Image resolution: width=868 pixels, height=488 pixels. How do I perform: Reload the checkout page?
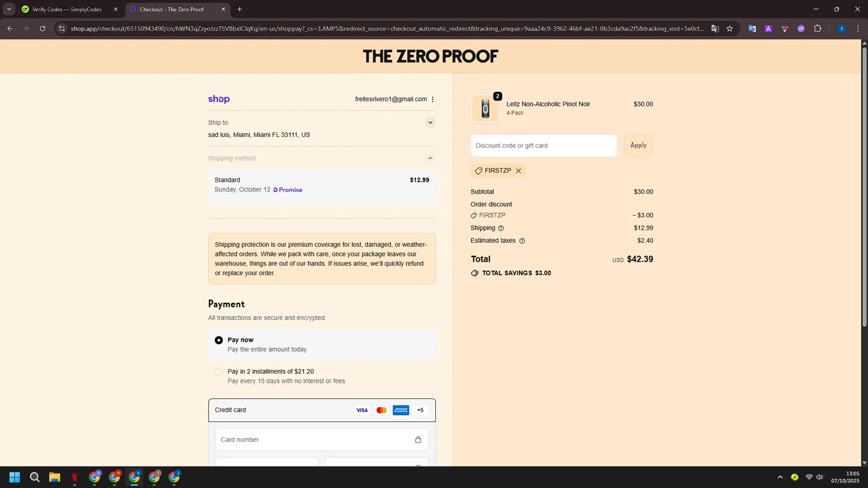42,28
